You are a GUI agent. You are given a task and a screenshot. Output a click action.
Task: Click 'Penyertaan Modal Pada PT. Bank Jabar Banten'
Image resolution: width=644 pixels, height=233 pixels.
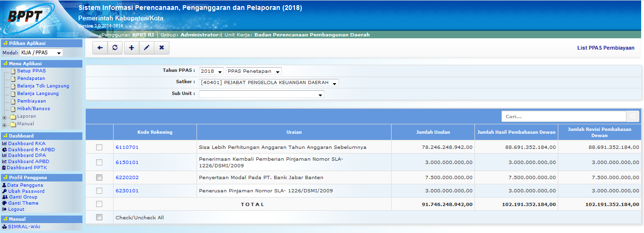coord(262,178)
